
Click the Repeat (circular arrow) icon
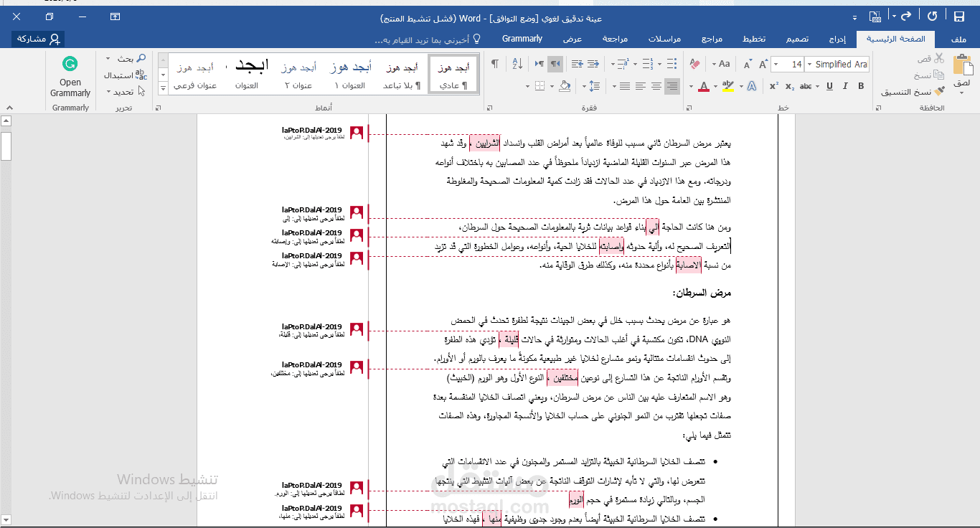pos(932,16)
